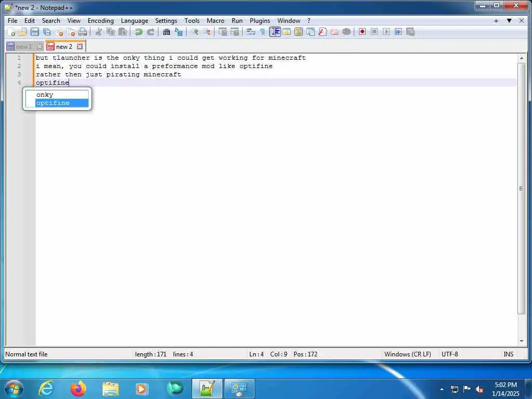Click the Redo toolbar icon
The image size is (532, 399).
coord(150,32)
